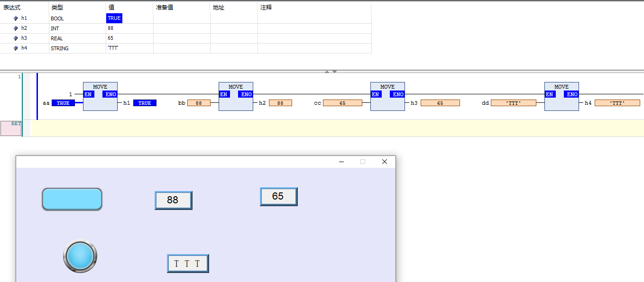Minimize the visualization window
This screenshot has height=282, width=644.
click(x=341, y=162)
